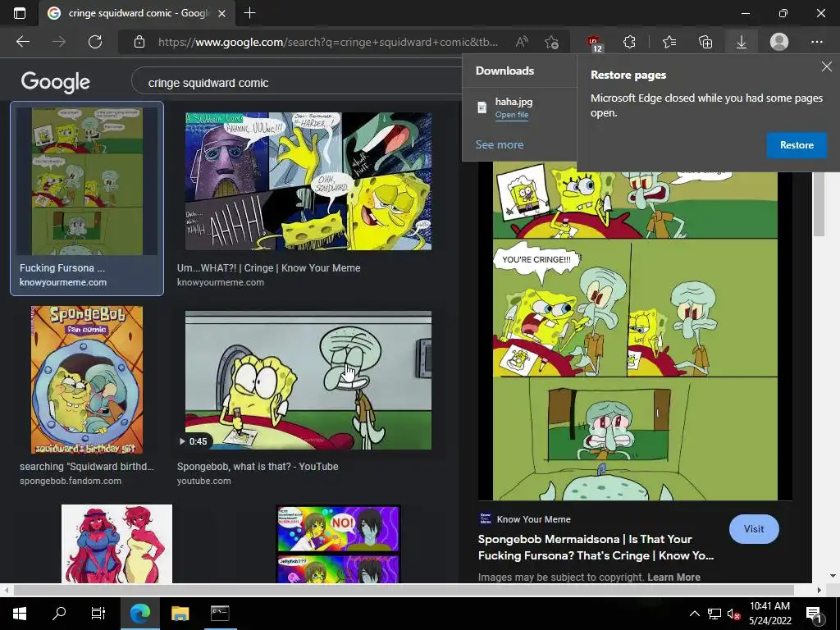Open the rainbow NO! comic thumbnail
The image size is (840, 630).
[x=338, y=543]
